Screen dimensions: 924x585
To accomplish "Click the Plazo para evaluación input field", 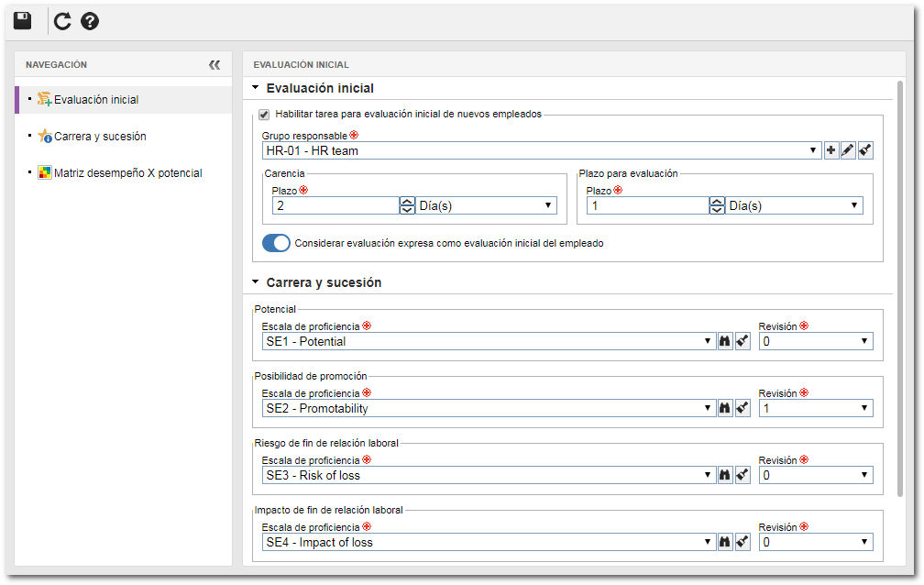I will tap(647, 205).
